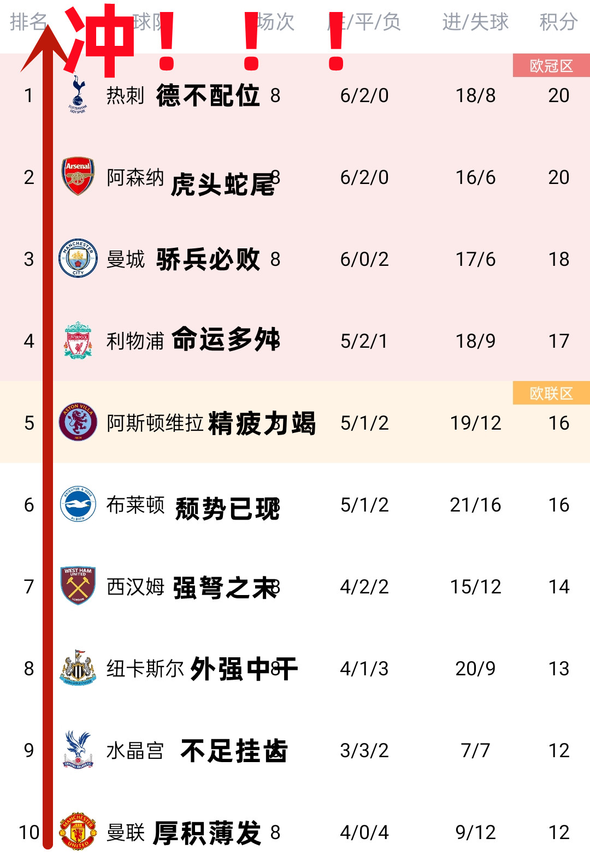The image size is (590, 868).
Task: Tap the West Ham United crest
Action: coord(78,586)
